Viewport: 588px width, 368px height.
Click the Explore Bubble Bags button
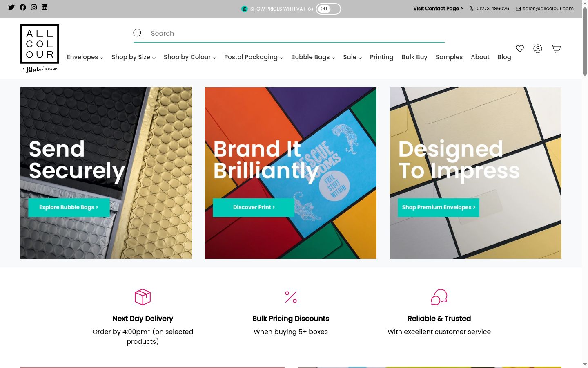pos(69,207)
